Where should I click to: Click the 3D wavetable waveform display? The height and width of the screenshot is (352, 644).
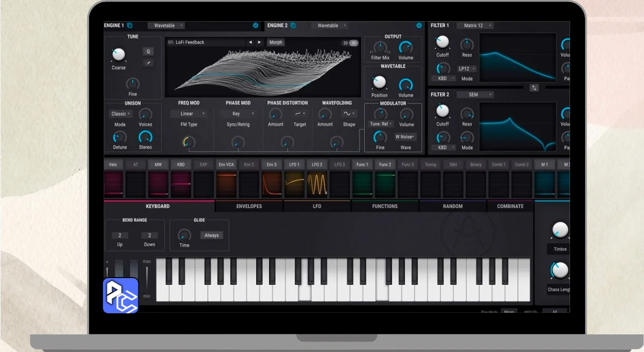pyautogui.click(x=263, y=72)
